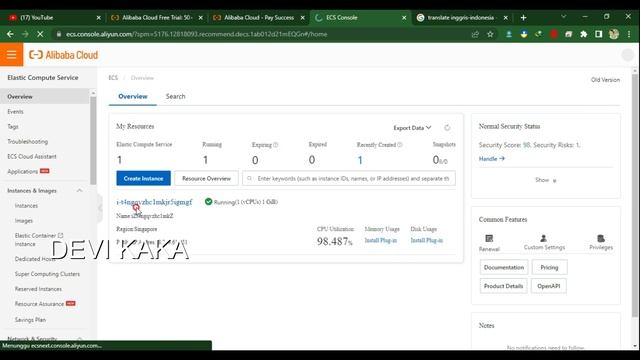Open Troubleshooting in the sidebar
This screenshot has height=360, width=640.
point(27,142)
